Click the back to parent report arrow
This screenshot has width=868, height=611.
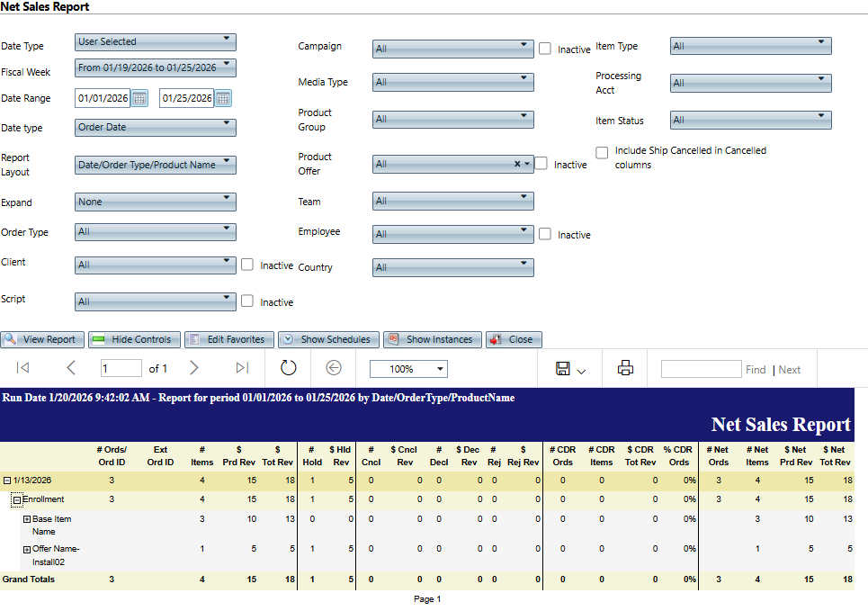coord(334,368)
